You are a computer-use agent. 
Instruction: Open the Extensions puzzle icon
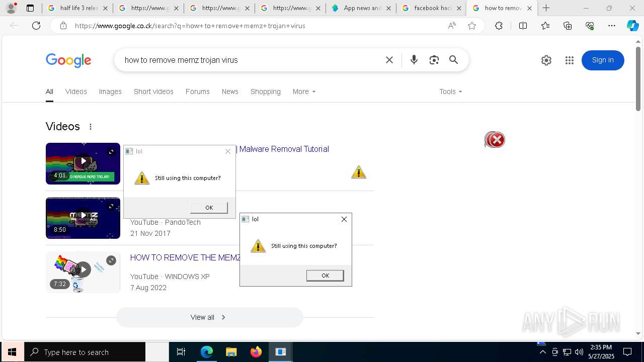[499, 26]
